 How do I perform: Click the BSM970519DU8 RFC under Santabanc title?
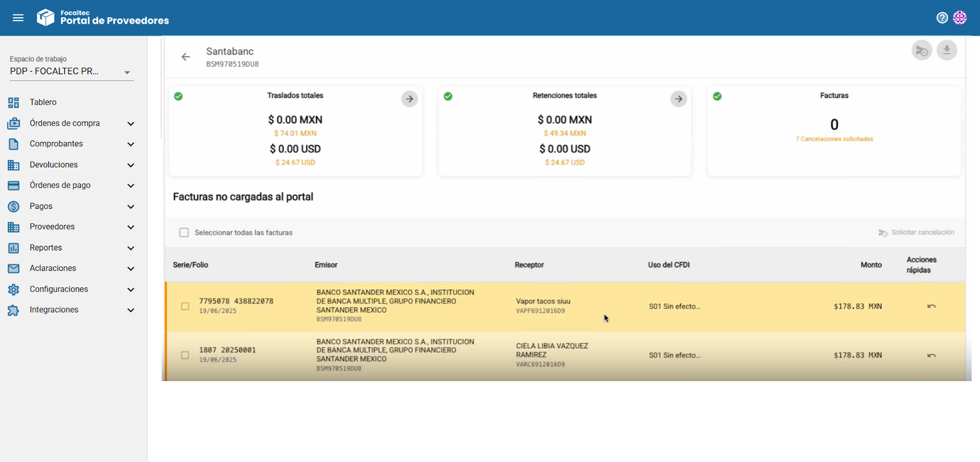(233, 64)
